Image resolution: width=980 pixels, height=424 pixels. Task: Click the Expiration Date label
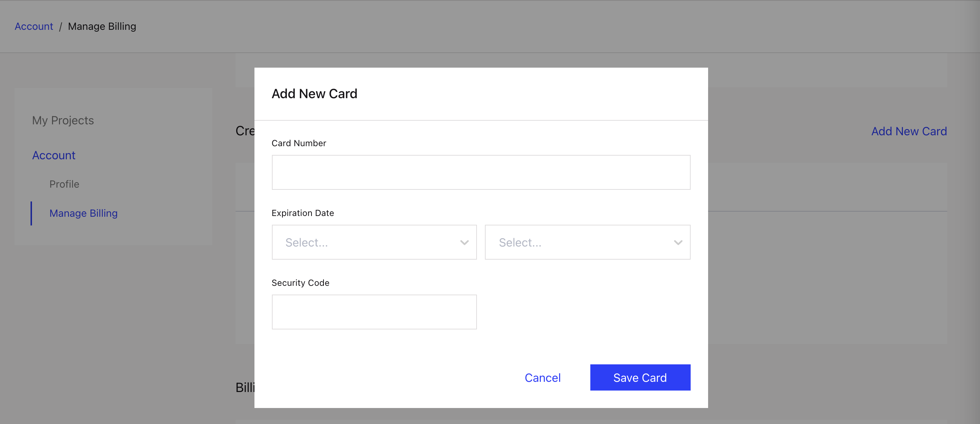302,213
